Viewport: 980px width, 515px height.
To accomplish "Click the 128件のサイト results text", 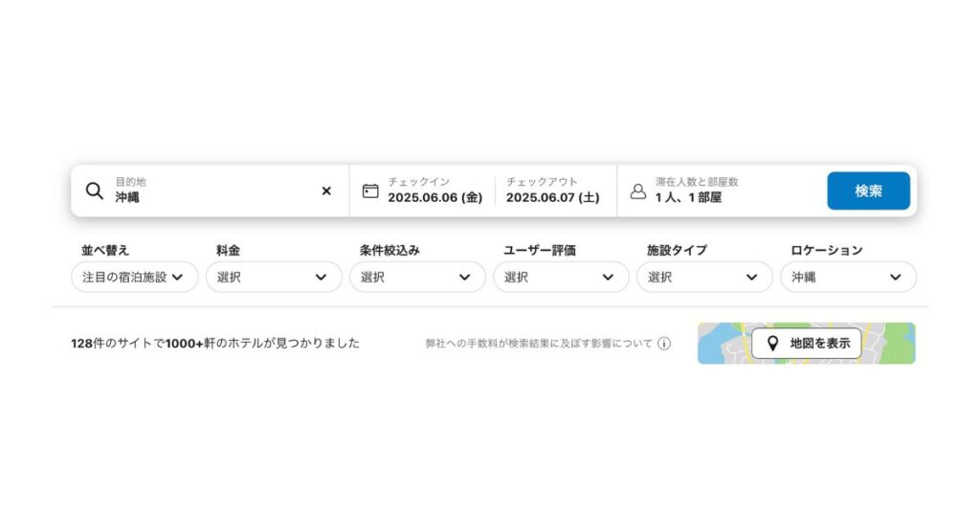I will tap(215, 343).
